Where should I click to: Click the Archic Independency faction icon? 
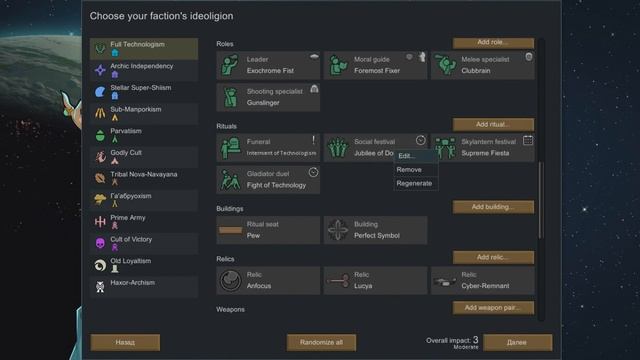100,70
